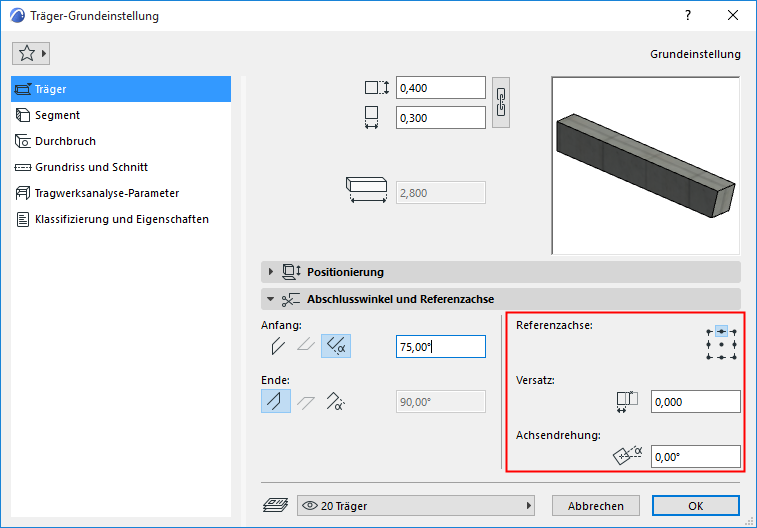Select custom angle start end-cut under Anfang

(336, 346)
